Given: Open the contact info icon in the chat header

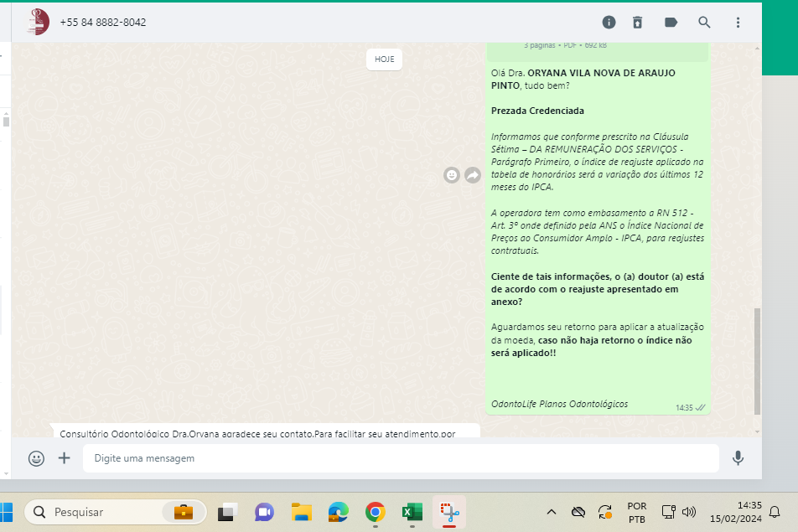Looking at the screenshot, I should 609,23.
